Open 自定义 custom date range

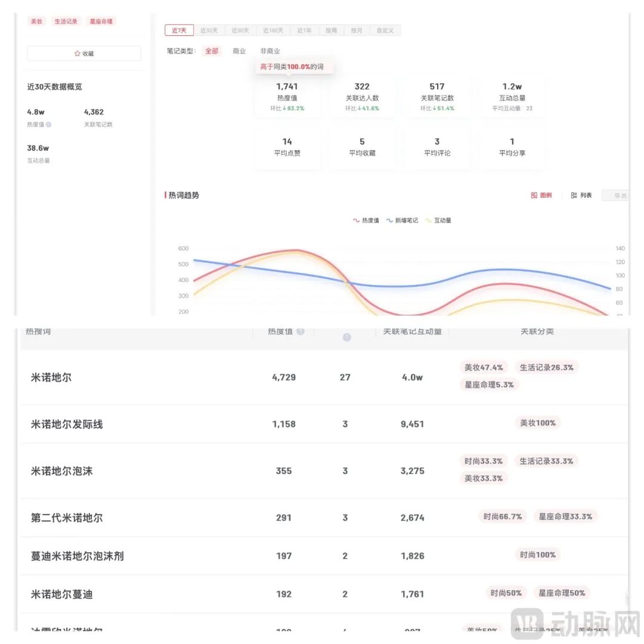385,30
